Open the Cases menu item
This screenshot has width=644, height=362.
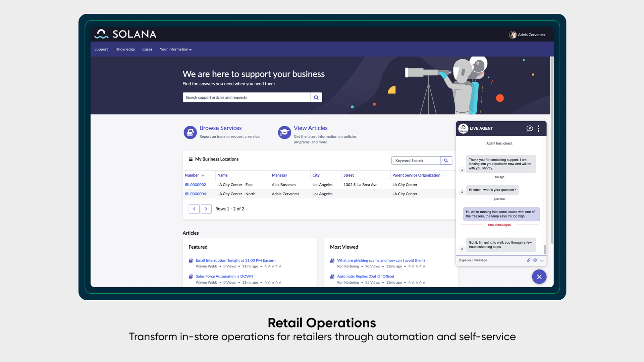tap(147, 49)
